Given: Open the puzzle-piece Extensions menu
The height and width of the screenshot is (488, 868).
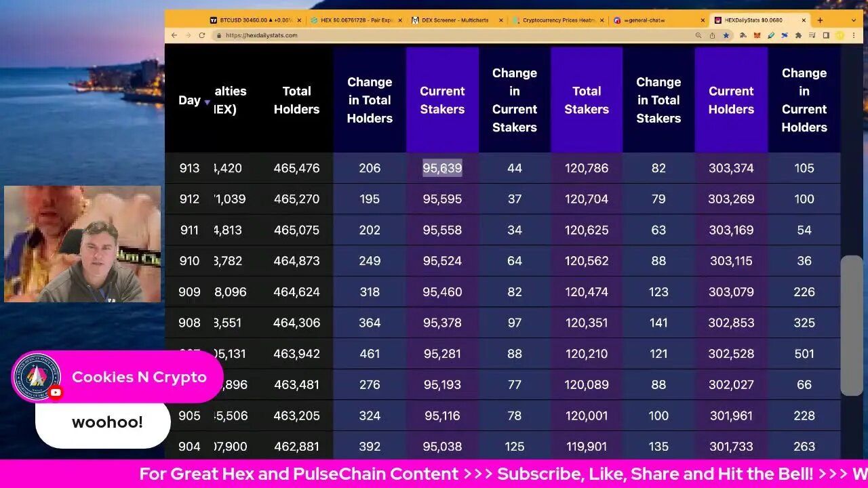Looking at the screenshot, I should point(798,35).
